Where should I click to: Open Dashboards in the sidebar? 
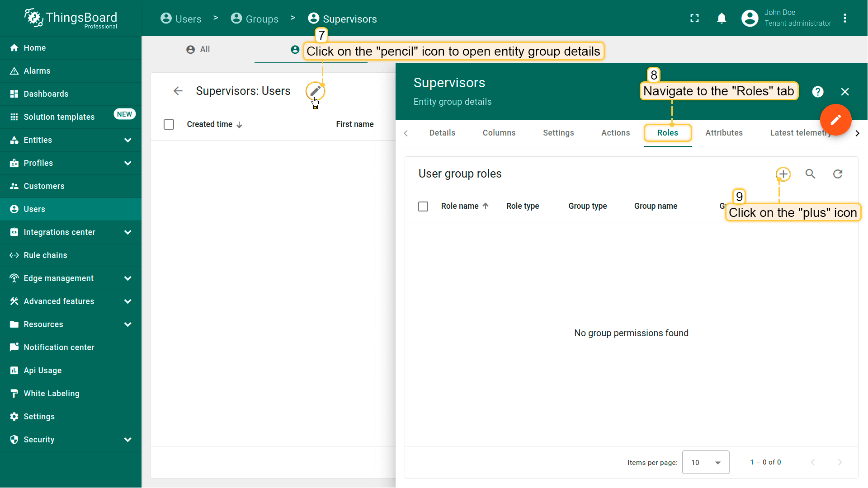coord(46,94)
